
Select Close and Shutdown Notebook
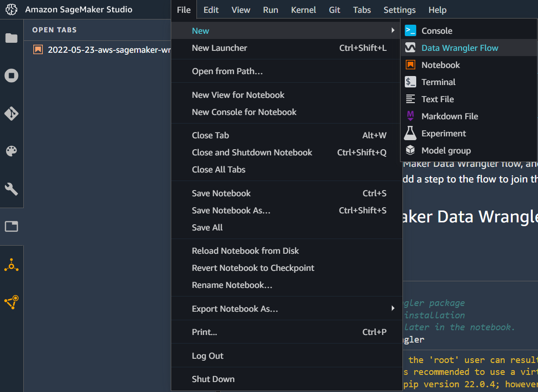pyautogui.click(x=286, y=152)
